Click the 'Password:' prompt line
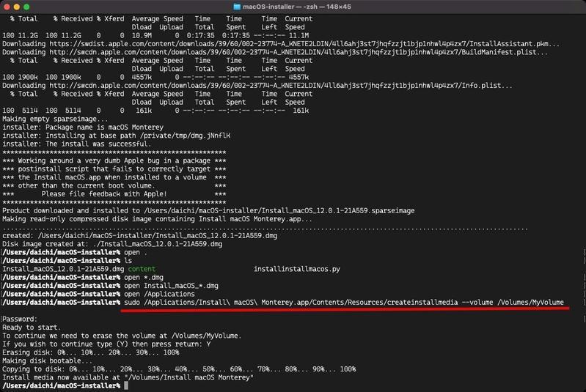Image resolution: width=586 pixels, height=392 pixels. tap(20, 319)
